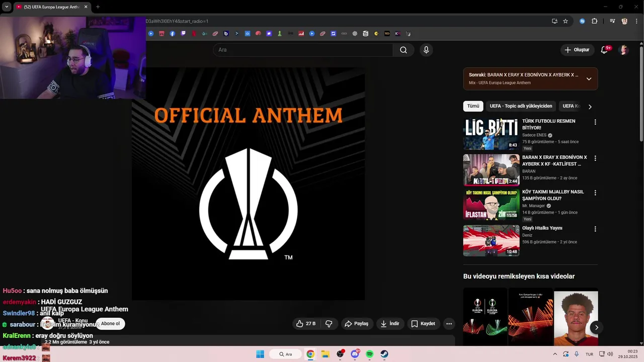Like the video with 27 B likes

306,324
